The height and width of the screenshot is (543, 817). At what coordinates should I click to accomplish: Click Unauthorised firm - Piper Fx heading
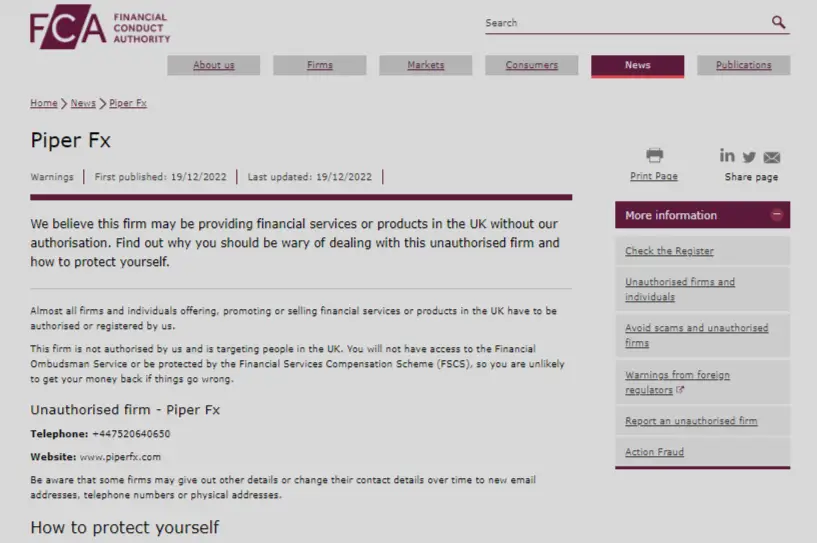tap(125, 410)
